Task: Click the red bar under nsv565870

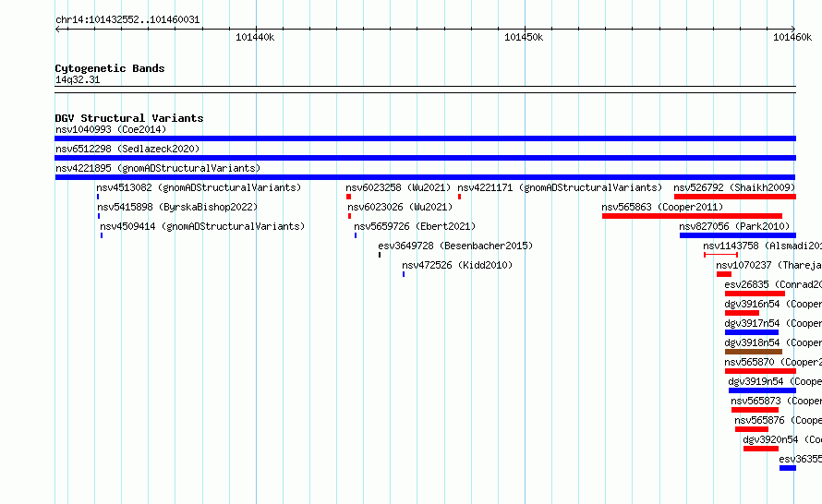Action: tap(760, 371)
